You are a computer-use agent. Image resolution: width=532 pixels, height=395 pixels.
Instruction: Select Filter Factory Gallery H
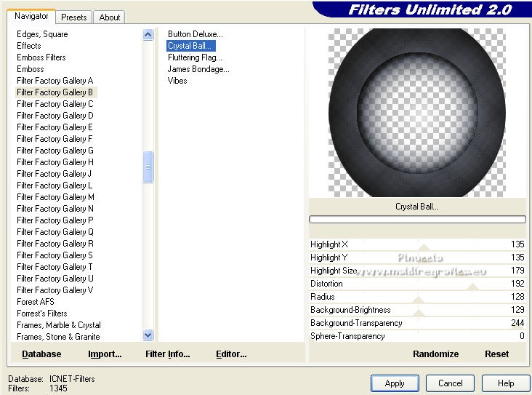click(55, 162)
